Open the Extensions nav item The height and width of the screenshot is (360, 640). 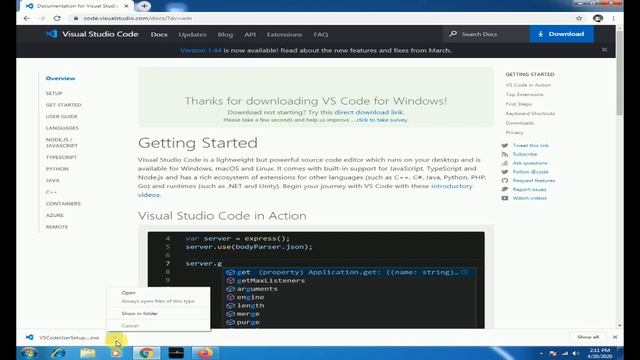click(x=284, y=35)
